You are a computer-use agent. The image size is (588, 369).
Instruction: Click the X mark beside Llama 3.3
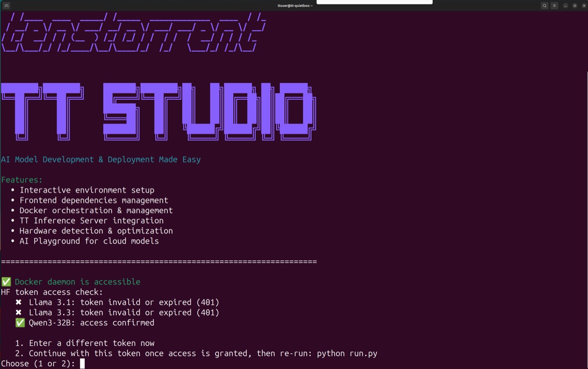coord(19,313)
